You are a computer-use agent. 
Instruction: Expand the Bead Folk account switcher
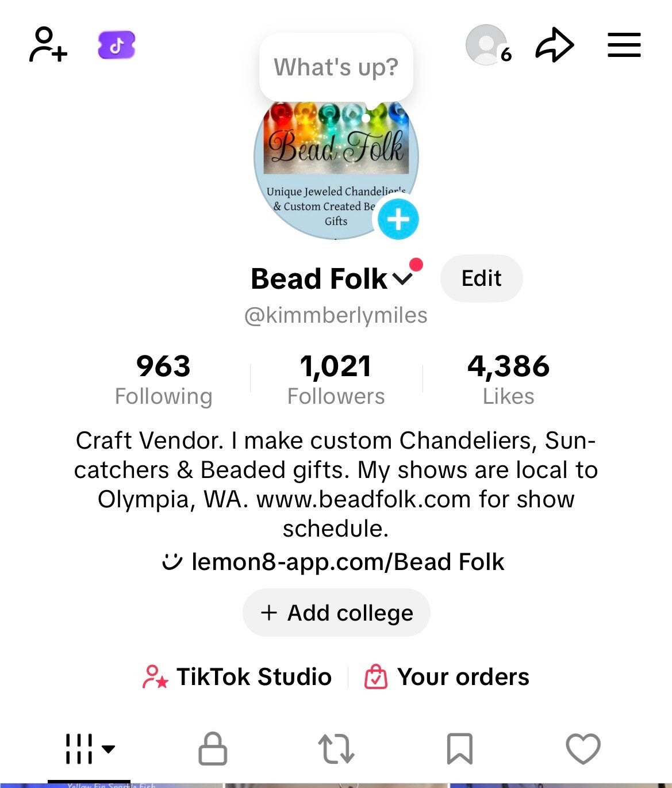pyautogui.click(x=402, y=280)
